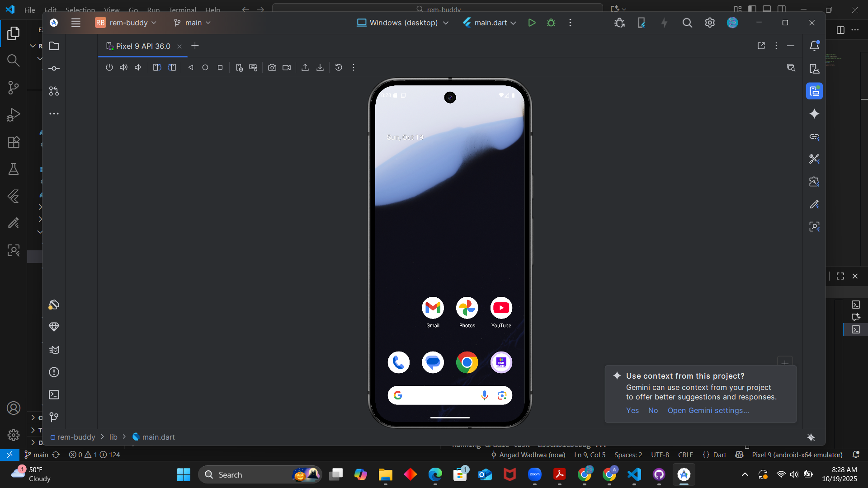Take an emulator screenshot with camera icon

tap(272, 67)
